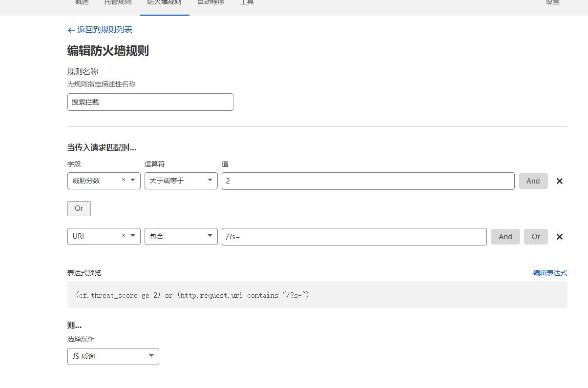
Task: Edit the rule name field 搜索拦截
Action: 150,102
